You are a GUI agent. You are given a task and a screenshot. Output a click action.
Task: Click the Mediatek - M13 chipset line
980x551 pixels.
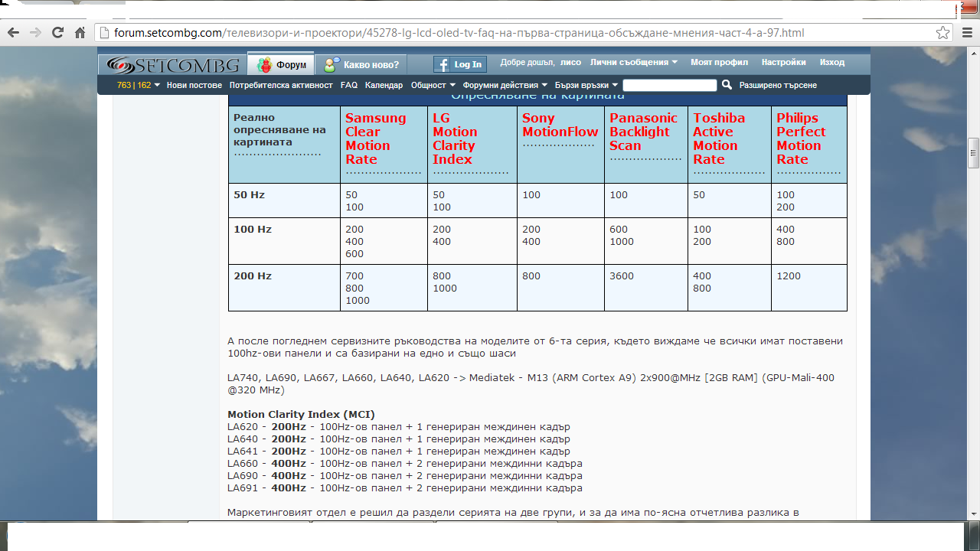[531, 384]
